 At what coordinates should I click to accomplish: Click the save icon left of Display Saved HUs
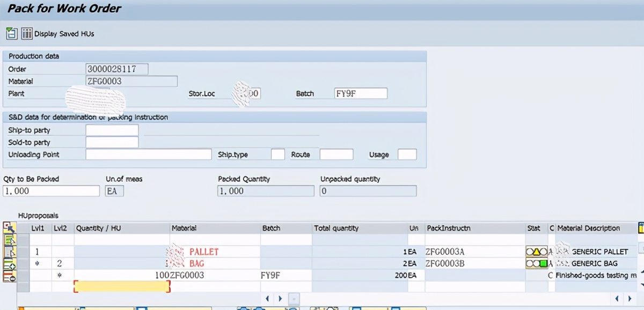click(11, 33)
